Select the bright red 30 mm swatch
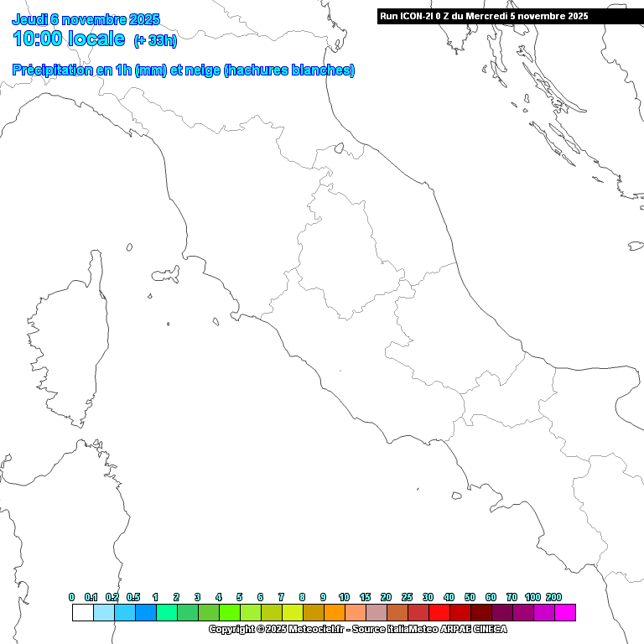This screenshot has width=644, height=644. (x=439, y=613)
